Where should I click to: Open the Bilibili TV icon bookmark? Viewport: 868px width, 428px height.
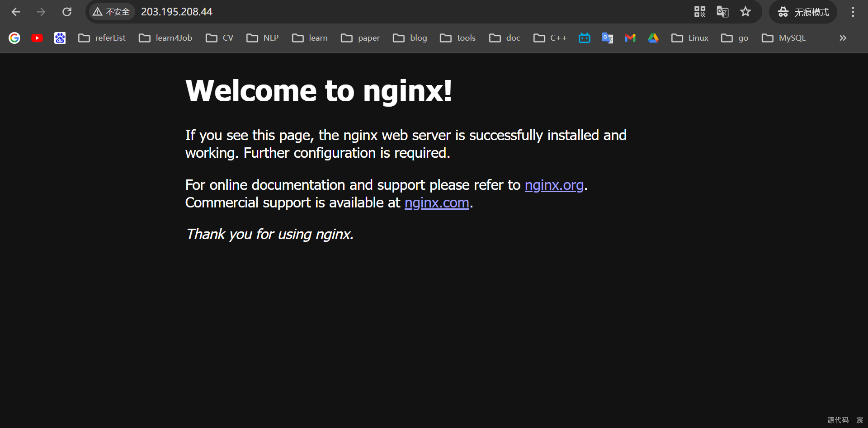point(585,38)
